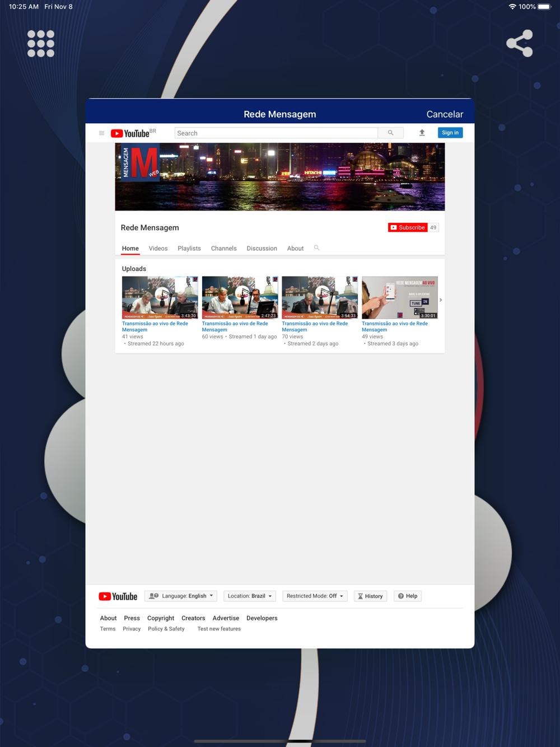This screenshot has height=747, width=560.
Task: Open the Channels tab
Action: click(224, 249)
